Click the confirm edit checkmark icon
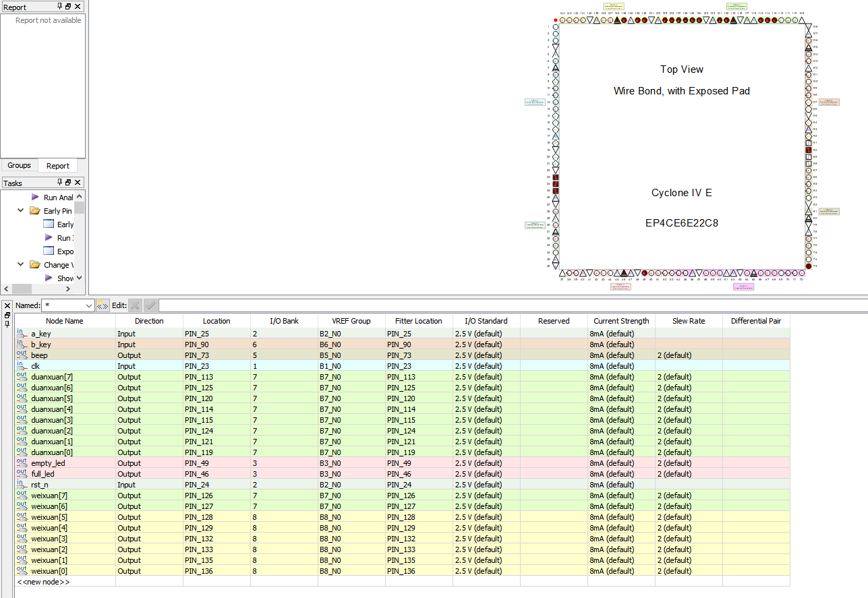 150,305
